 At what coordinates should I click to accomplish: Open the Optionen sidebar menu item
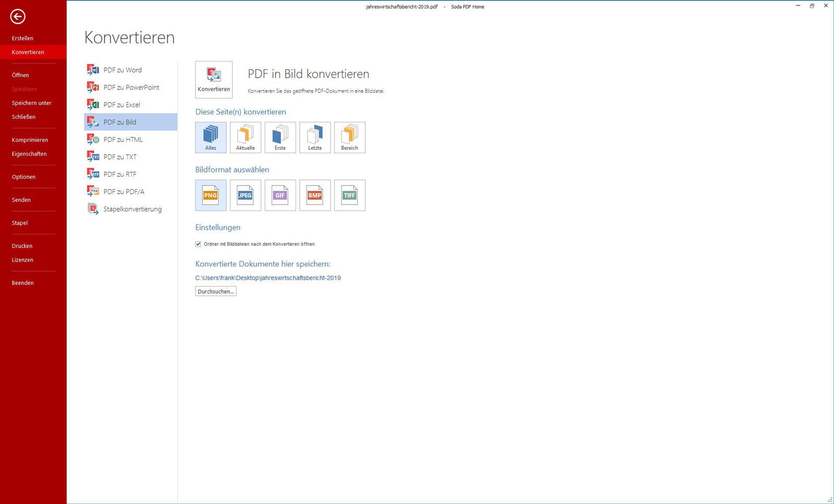coord(24,177)
